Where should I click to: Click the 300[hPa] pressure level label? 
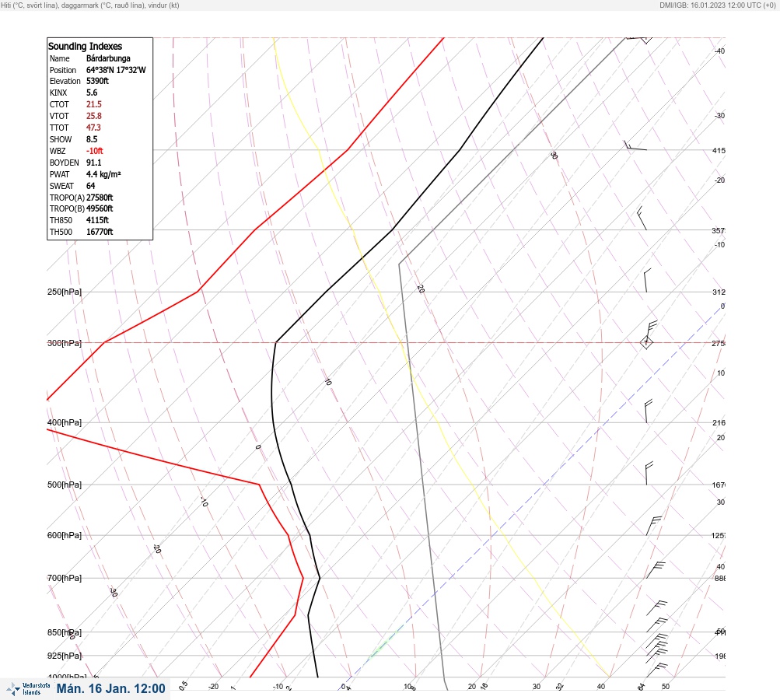(65, 343)
